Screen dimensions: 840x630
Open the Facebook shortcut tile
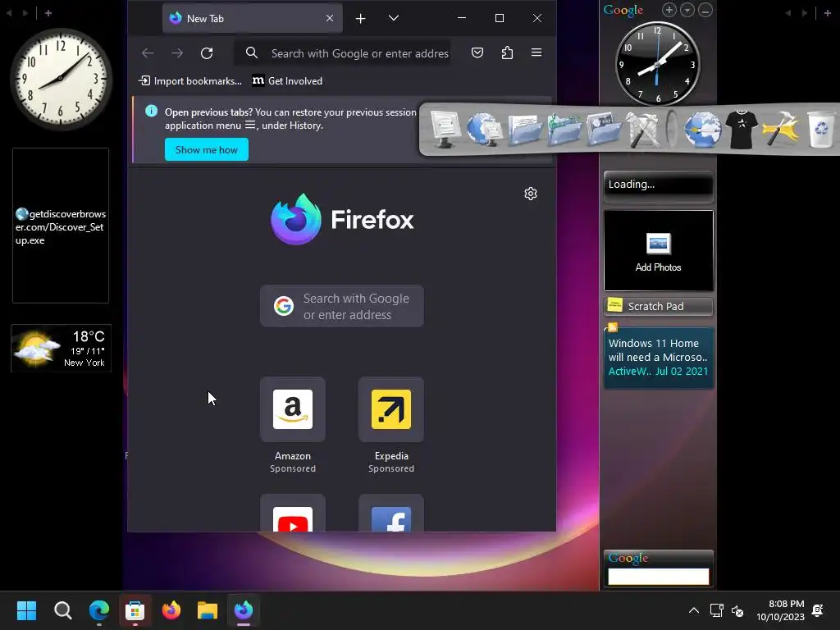click(391, 514)
